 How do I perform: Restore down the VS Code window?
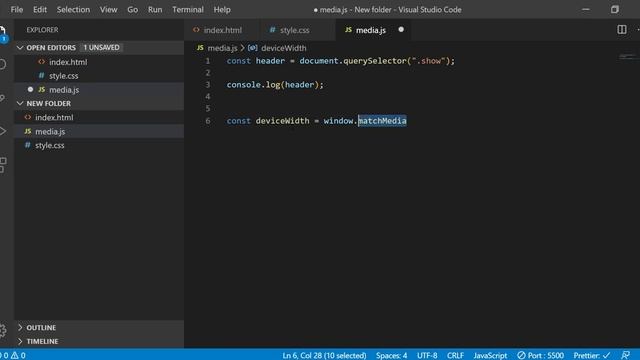(x=615, y=9)
